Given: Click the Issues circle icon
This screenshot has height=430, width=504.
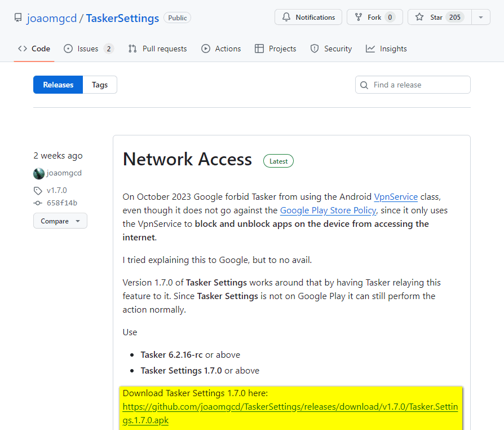Looking at the screenshot, I should click(x=68, y=49).
